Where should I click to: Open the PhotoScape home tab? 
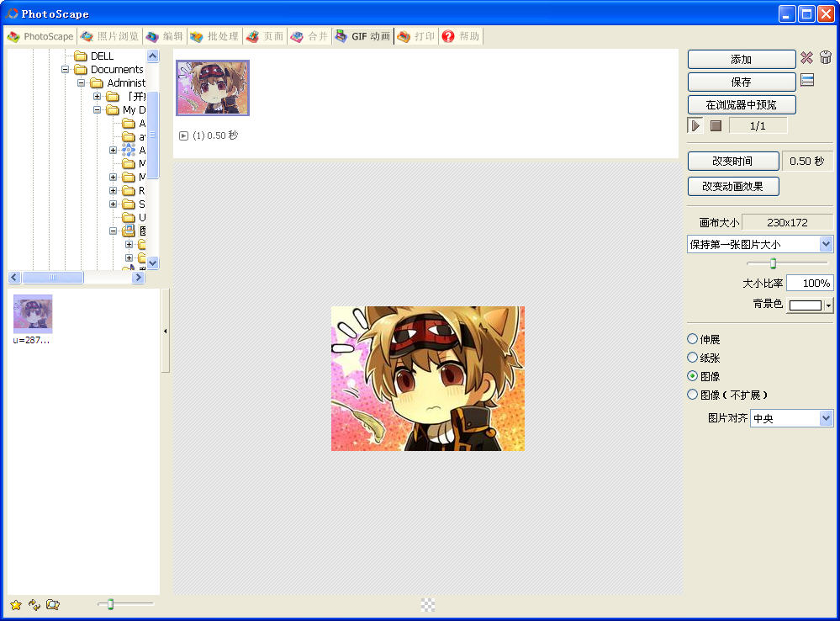pos(40,36)
